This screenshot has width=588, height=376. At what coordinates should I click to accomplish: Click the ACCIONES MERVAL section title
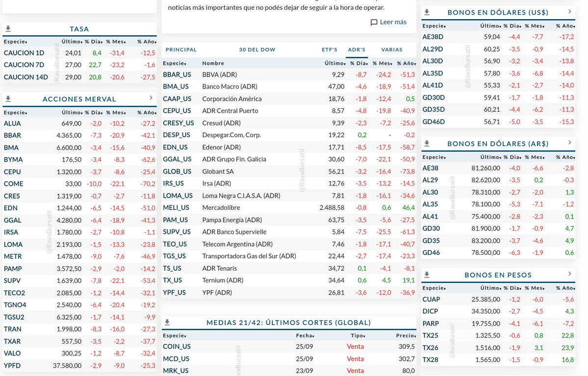point(79,99)
